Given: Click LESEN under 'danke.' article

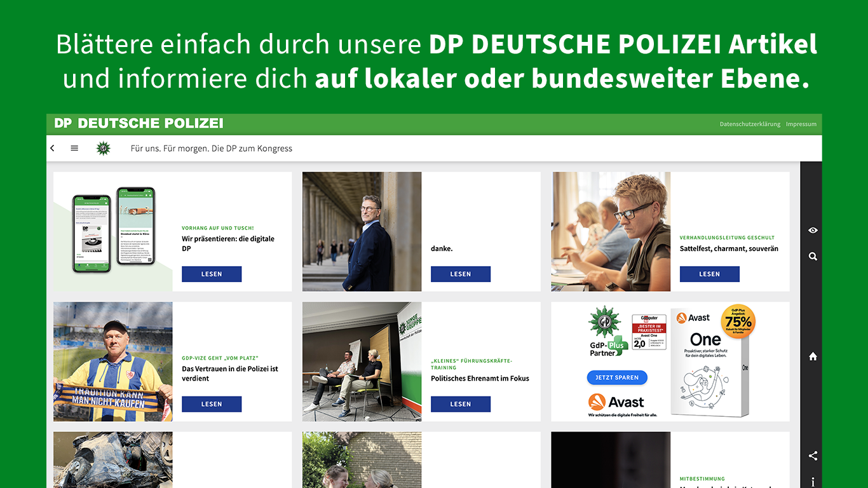Looking at the screenshot, I should click(461, 274).
